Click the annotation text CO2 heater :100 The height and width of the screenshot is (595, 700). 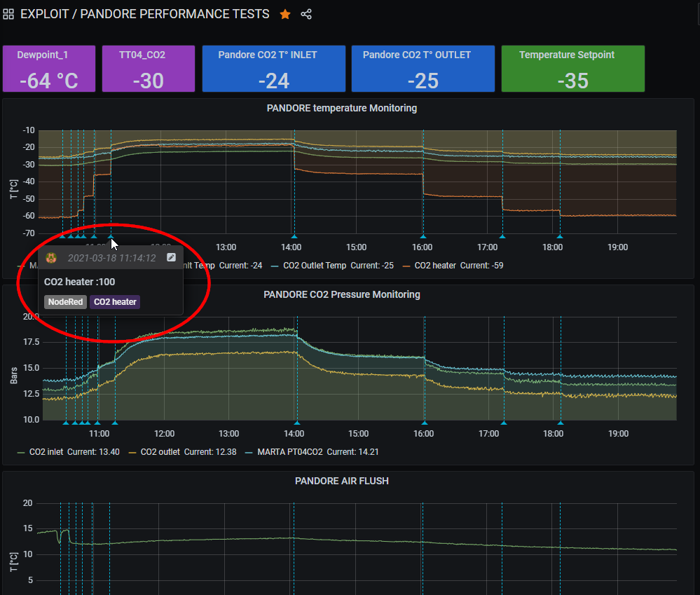[79, 282]
